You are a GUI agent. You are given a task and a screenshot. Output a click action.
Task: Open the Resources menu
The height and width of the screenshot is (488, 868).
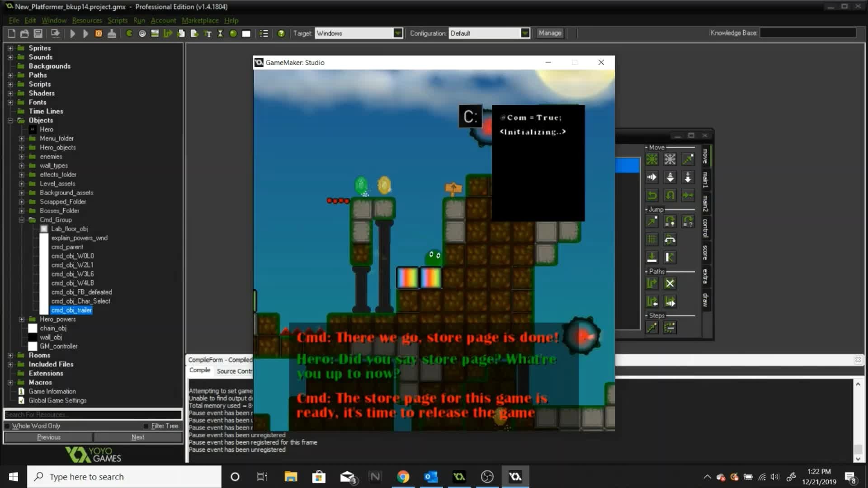coord(87,20)
